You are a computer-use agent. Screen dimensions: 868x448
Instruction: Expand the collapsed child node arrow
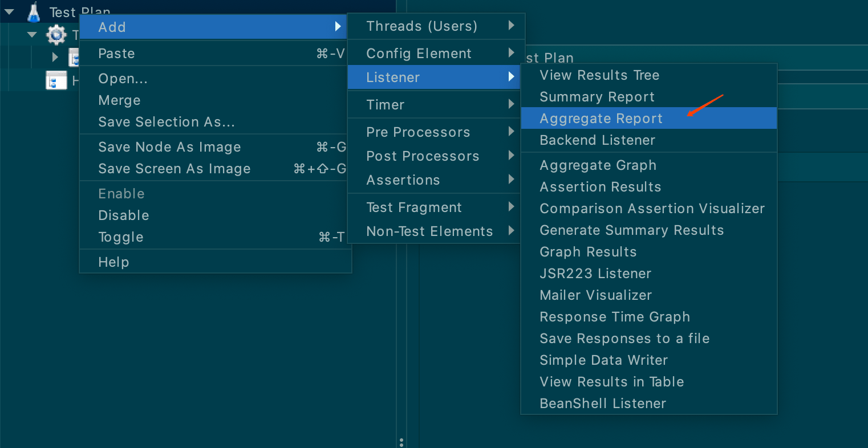click(x=55, y=57)
